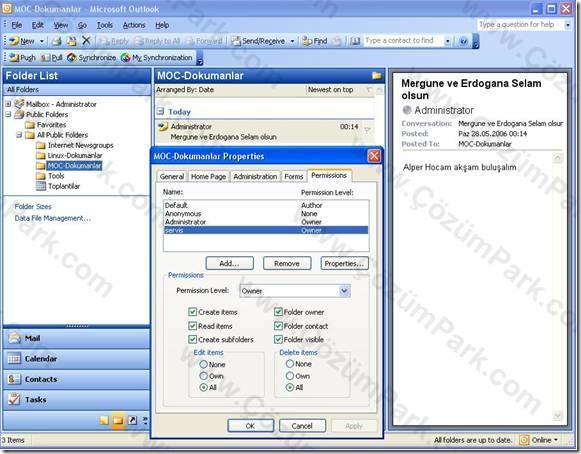
Task: Click the Print toolbar icon
Action: pyautogui.click(x=57, y=41)
